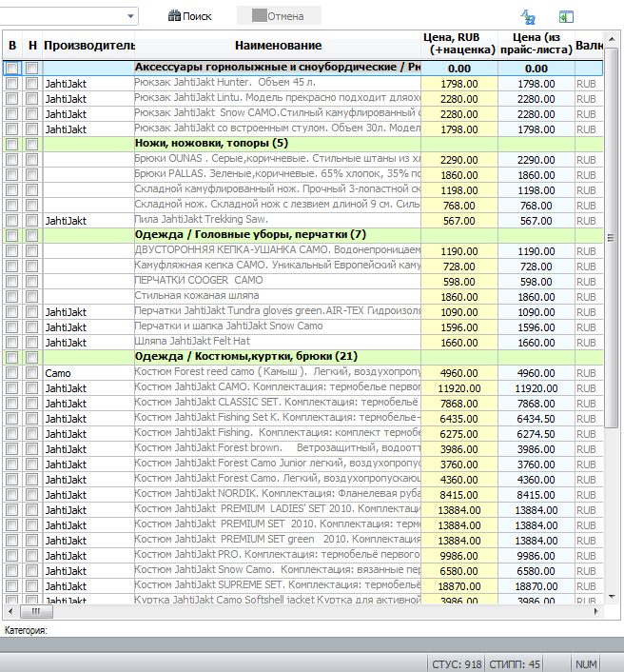
Task: Click the binoculars Поиск search icon
Action: tap(174, 16)
